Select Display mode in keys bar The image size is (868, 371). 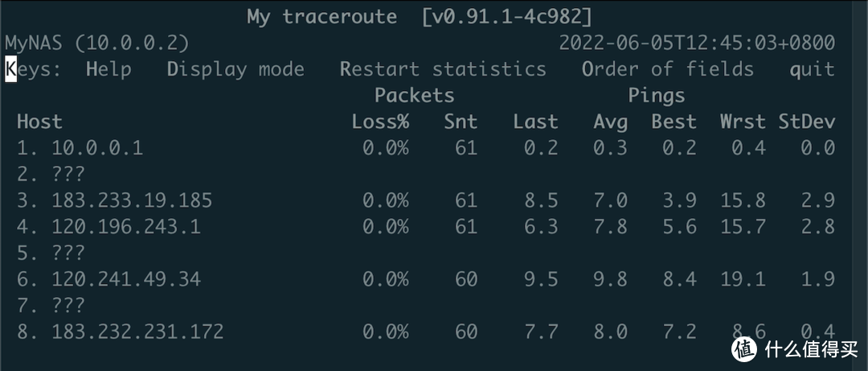pyautogui.click(x=235, y=69)
